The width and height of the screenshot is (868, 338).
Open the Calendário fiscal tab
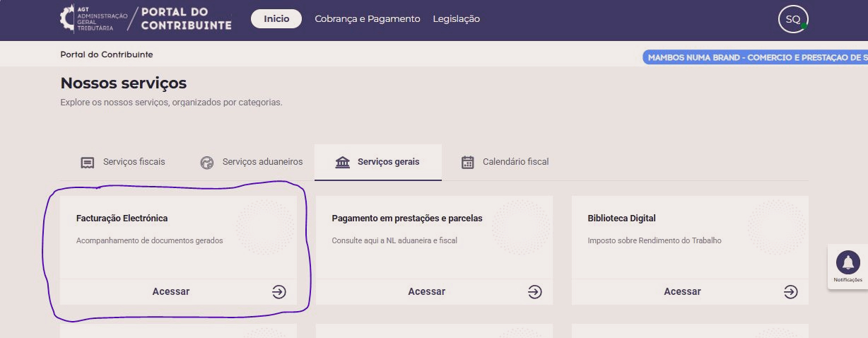(x=515, y=162)
